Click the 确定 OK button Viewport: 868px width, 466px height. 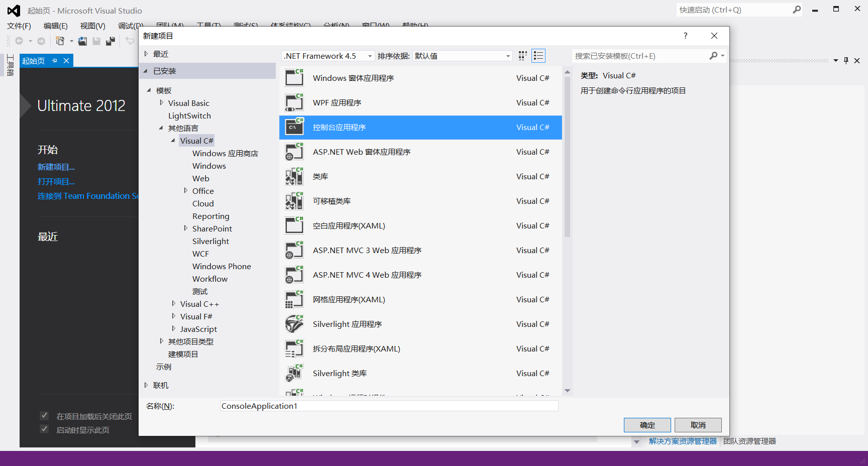pos(647,425)
